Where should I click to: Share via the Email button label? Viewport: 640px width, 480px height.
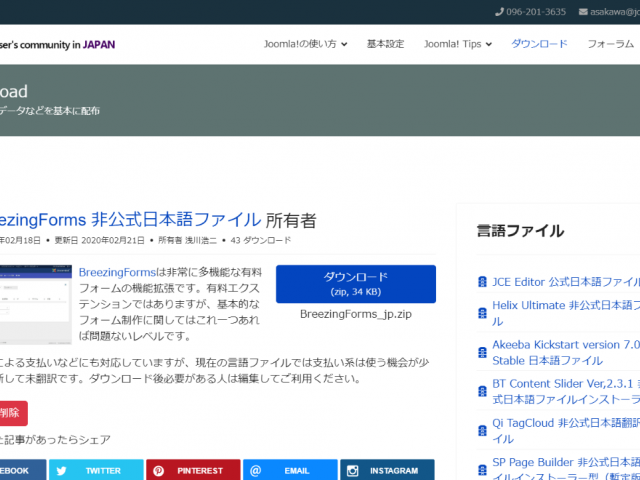click(x=297, y=471)
